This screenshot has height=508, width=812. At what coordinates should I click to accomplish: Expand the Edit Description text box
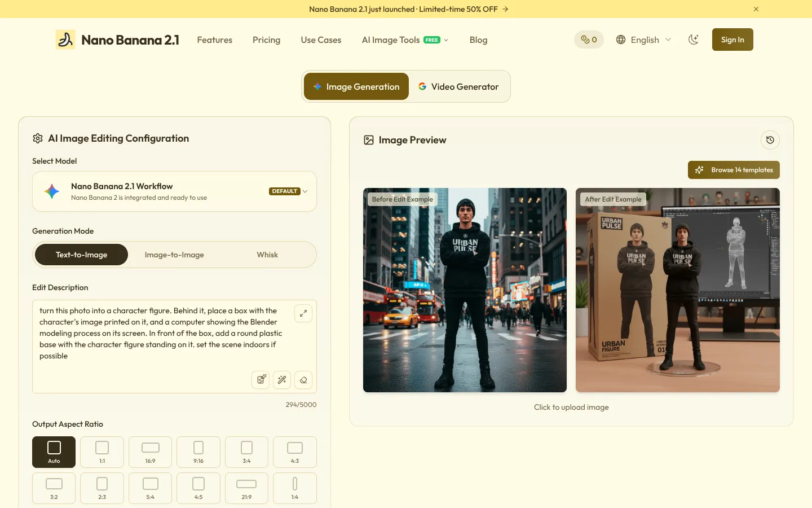(303, 313)
